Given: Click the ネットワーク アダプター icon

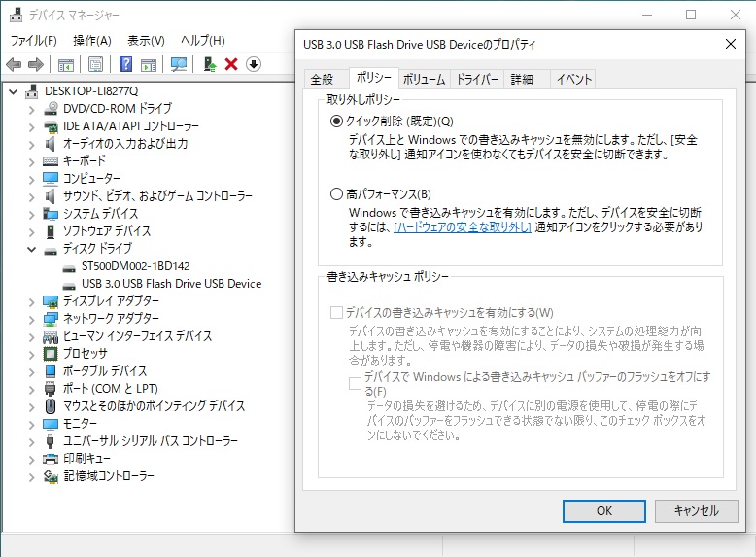Looking at the screenshot, I should tap(51, 319).
